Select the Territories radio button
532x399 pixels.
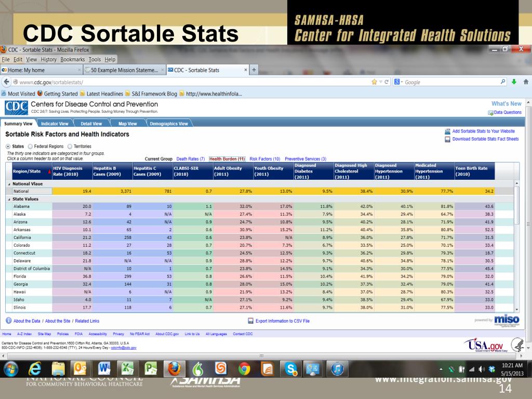pos(70,147)
